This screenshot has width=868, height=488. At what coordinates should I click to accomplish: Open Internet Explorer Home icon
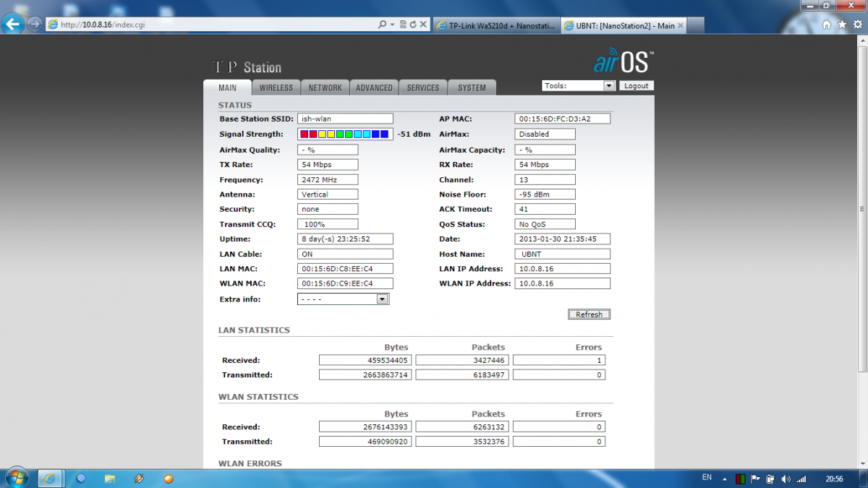coord(827,25)
